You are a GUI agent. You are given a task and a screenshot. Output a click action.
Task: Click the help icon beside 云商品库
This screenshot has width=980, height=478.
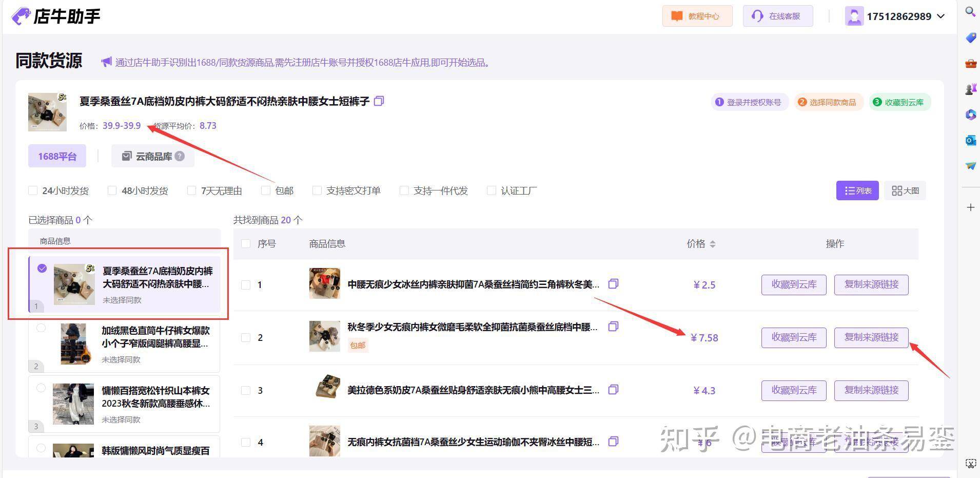click(180, 156)
